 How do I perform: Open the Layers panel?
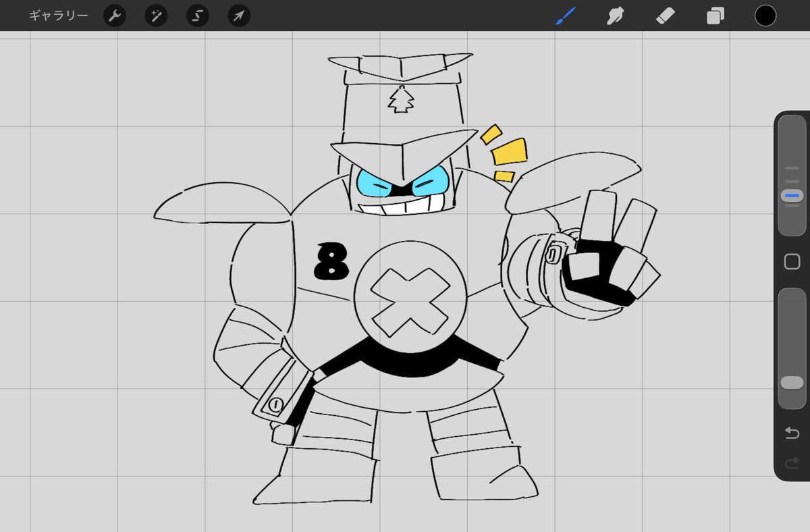(x=715, y=16)
